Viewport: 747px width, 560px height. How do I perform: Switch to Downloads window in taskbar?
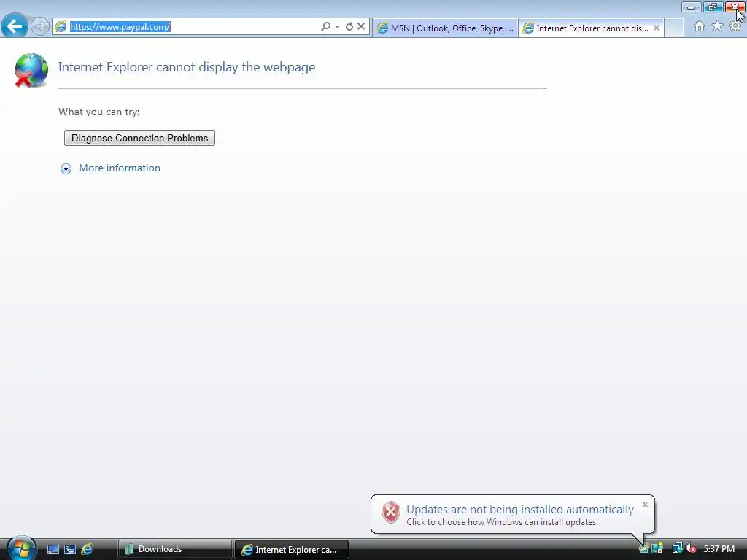(174, 550)
